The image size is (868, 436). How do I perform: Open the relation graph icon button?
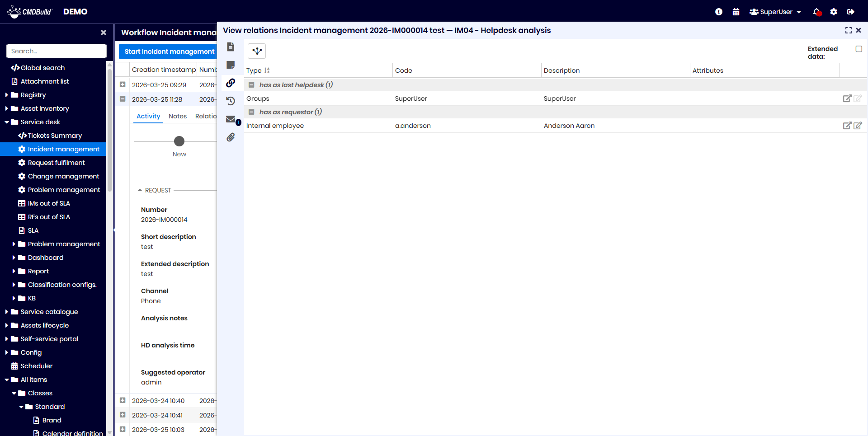click(x=257, y=51)
